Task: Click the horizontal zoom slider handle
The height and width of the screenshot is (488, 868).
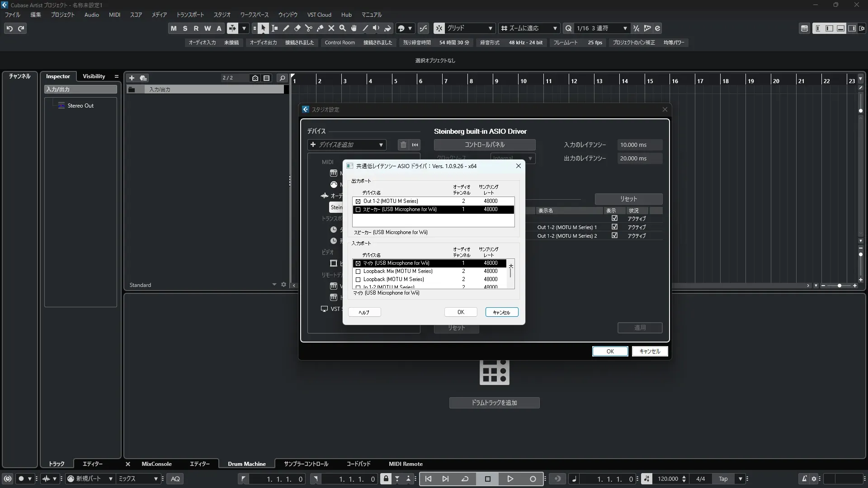Action: [839, 286]
